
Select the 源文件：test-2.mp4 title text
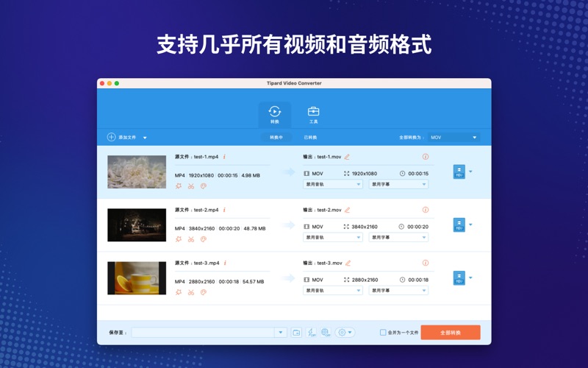[196, 210]
